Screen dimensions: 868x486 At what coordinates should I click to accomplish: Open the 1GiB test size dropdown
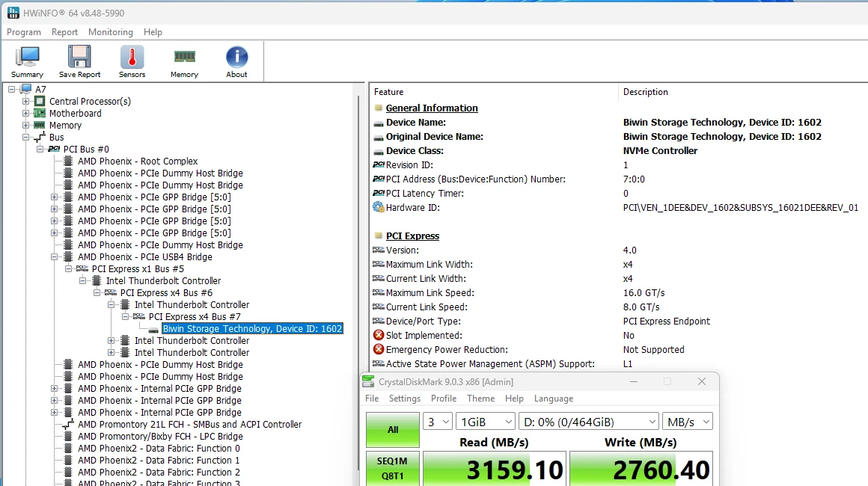486,422
